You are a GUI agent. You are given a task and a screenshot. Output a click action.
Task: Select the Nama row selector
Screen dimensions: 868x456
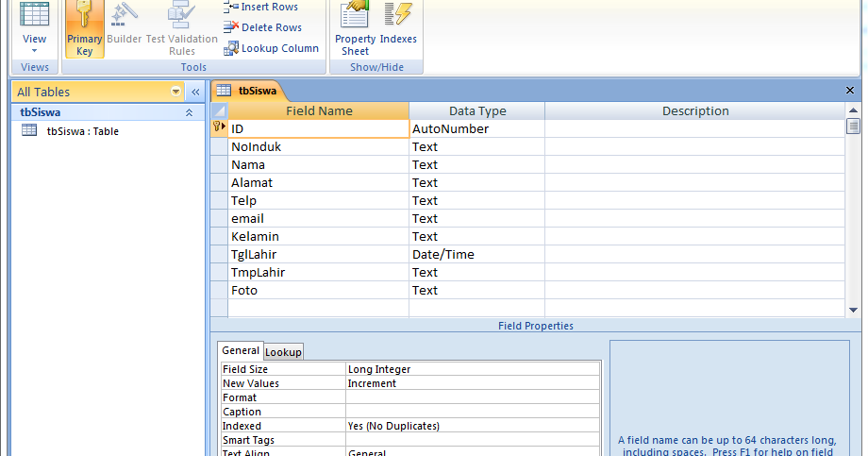click(219, 164)
